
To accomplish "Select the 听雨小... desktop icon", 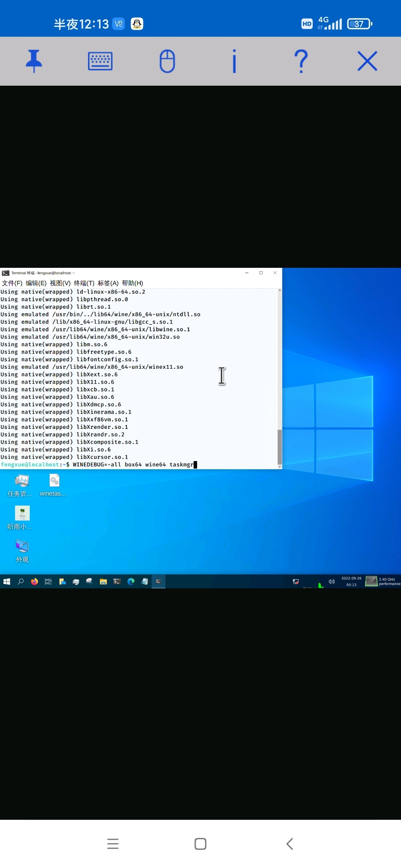I will click(x=20, y=518).
